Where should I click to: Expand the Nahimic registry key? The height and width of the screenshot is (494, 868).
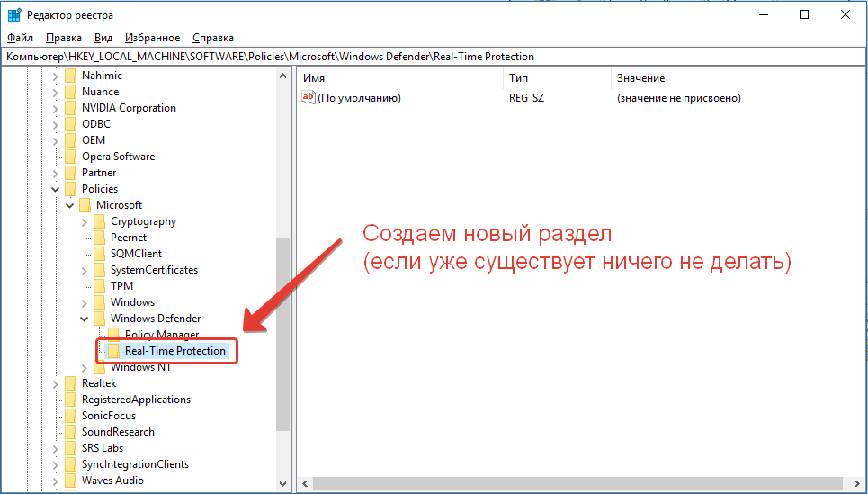[x=56, y=76]
